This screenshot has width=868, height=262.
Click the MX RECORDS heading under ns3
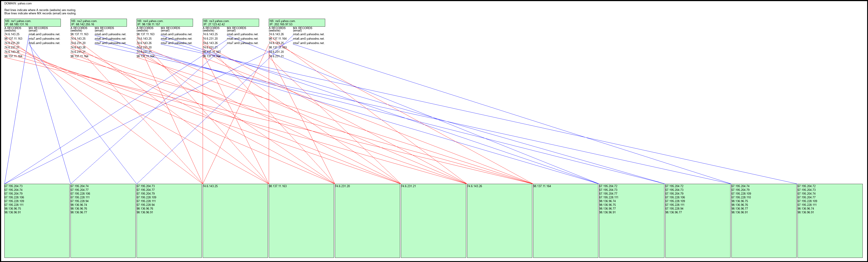(236, 28)
